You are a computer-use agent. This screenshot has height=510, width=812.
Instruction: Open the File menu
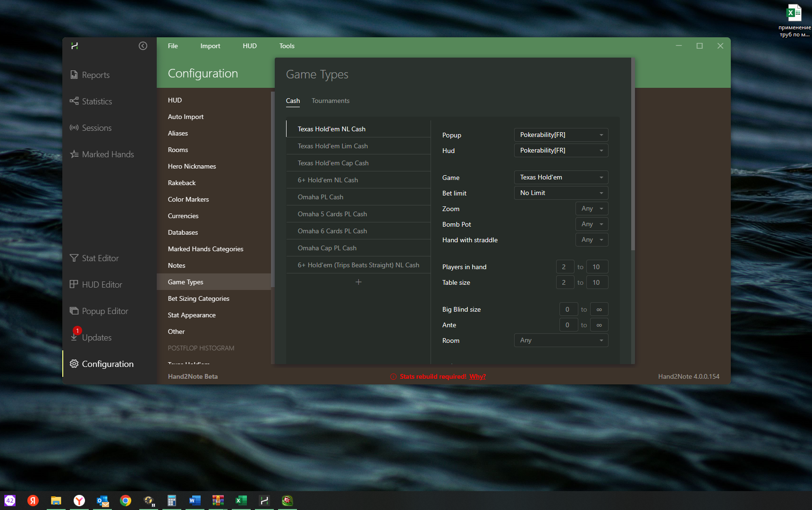point(173,46)
